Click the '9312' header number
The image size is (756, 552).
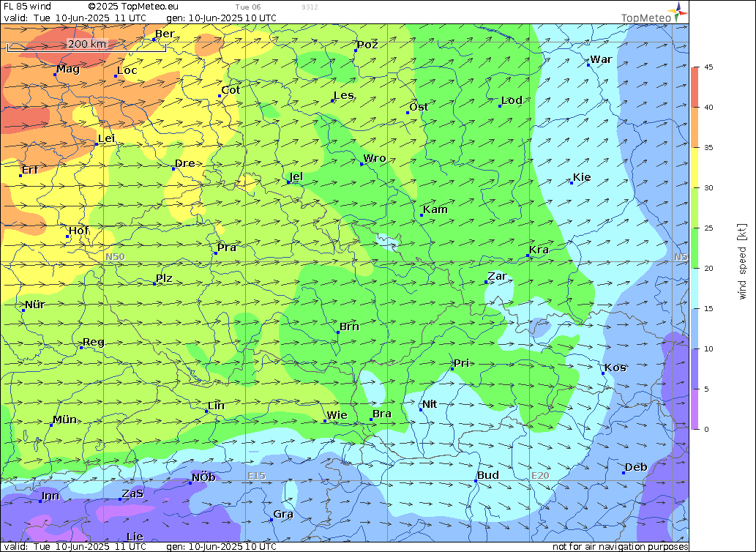(310, 7)
